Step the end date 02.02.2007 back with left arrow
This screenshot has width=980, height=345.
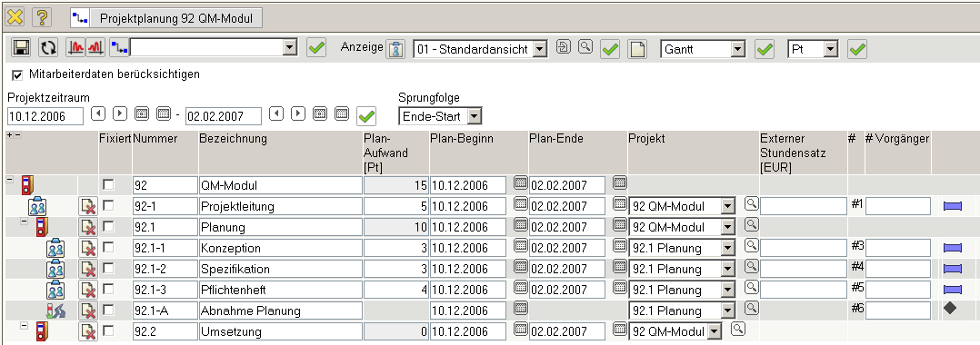(276, 113)
